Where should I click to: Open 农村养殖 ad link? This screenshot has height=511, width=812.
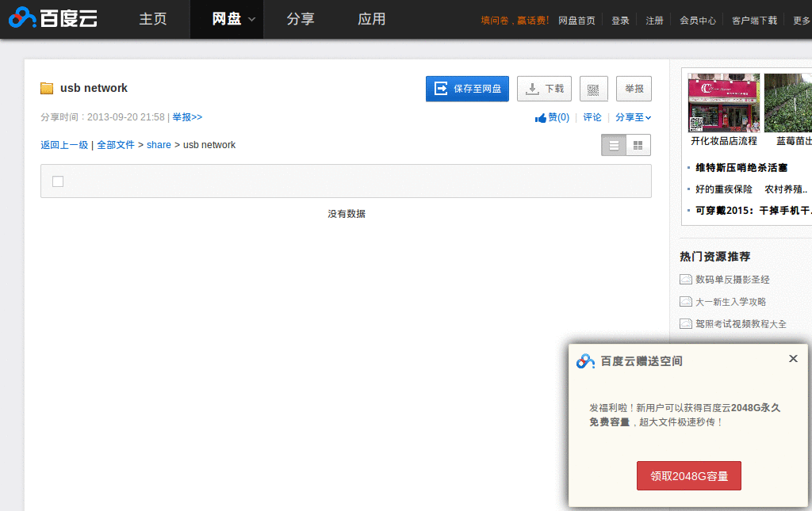(786, 189)
